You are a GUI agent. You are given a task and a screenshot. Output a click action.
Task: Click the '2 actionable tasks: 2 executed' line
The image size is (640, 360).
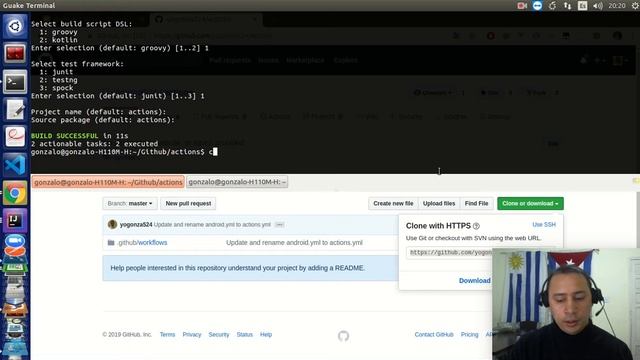94,144
